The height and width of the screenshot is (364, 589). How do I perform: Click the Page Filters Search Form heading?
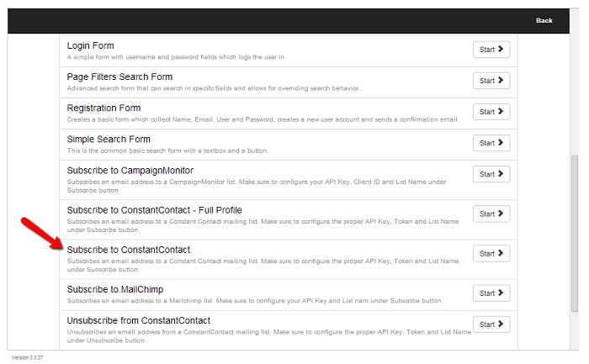click(119, 77)
